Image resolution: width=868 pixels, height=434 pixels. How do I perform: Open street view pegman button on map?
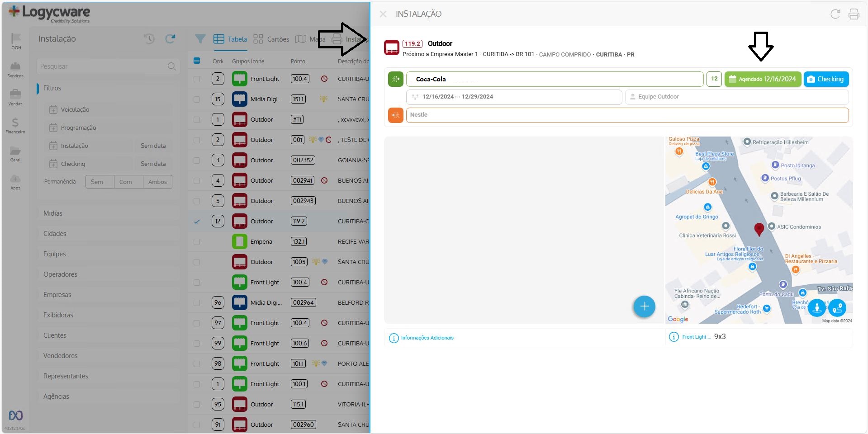tap(817, 308)
